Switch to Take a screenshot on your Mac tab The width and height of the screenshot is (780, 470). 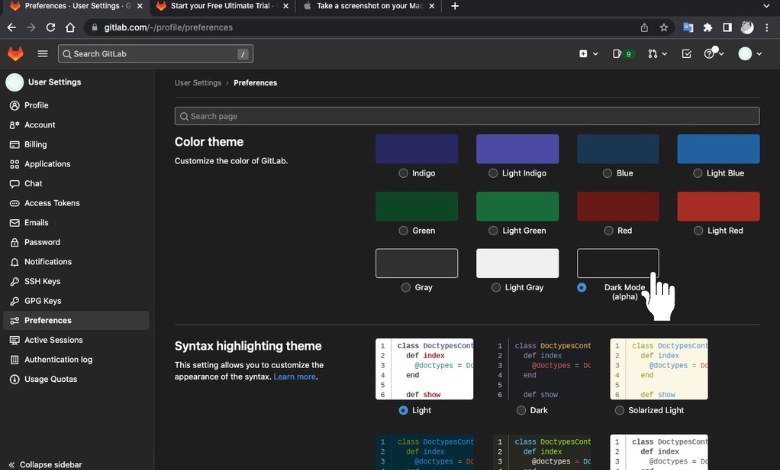tap(369, 6)
